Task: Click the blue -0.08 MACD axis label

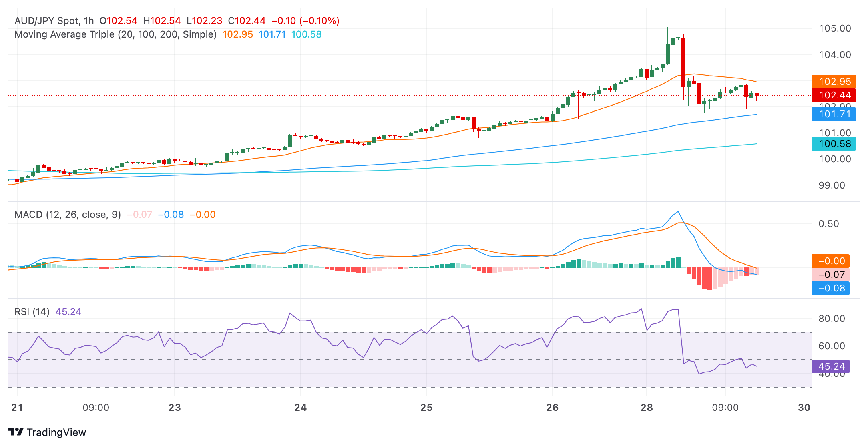Action: (831, 288)
